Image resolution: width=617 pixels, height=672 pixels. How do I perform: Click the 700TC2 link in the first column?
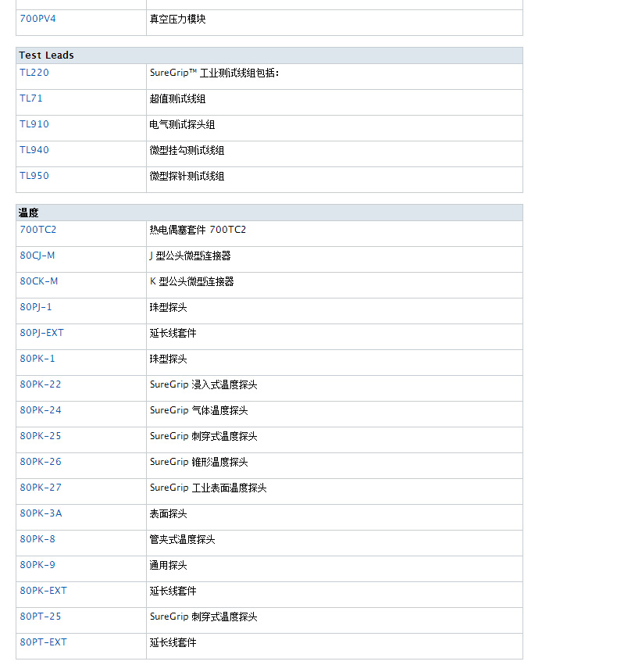coord(37,230)
